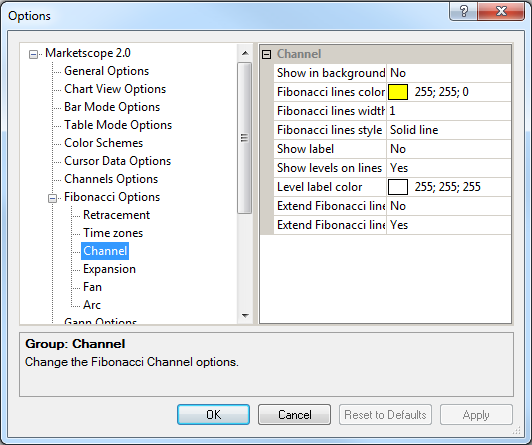
Task: Click the Cancel button
Action: pos(294,414)
